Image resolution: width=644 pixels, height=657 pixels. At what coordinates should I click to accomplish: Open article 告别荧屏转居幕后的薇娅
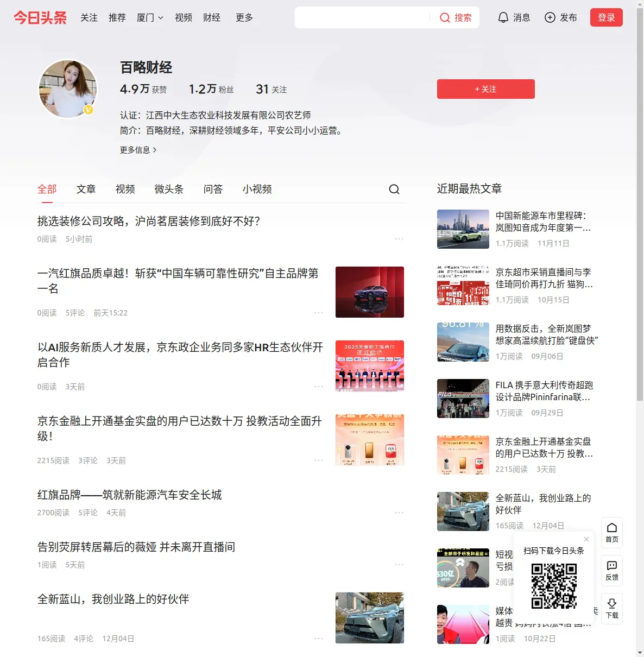pos(136,547)
